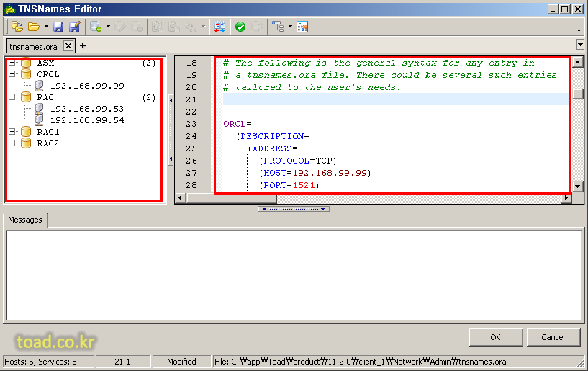Click the editor vertical scrollbar down arrow

pos(578,187)
